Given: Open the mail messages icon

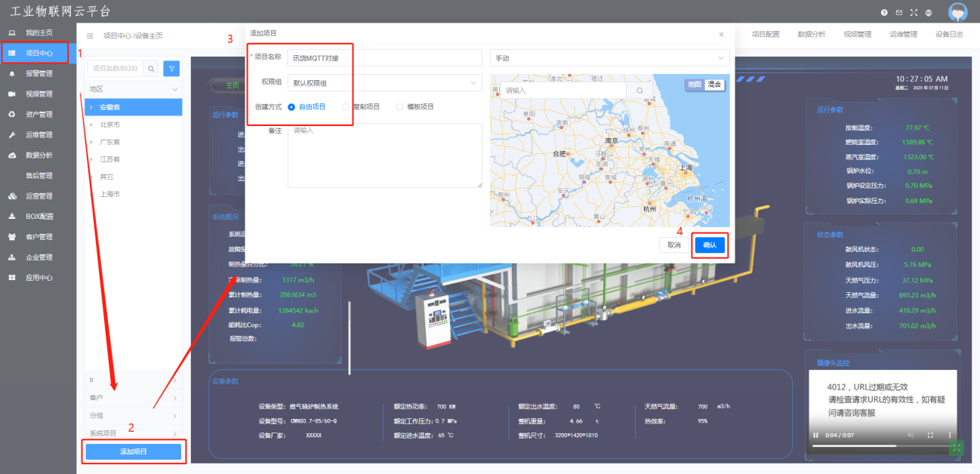Looking at the screenshot, I should (x=898, y=13).
